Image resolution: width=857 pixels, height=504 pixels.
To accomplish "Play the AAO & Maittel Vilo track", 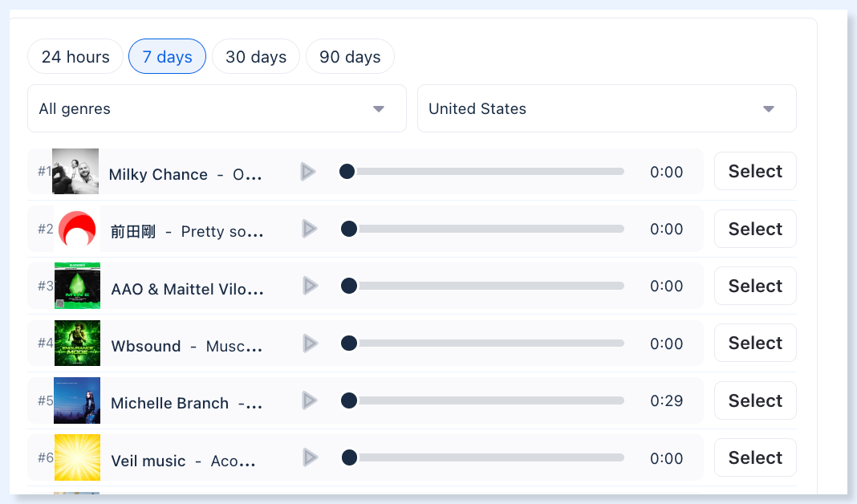I will [x=310, y=286].
